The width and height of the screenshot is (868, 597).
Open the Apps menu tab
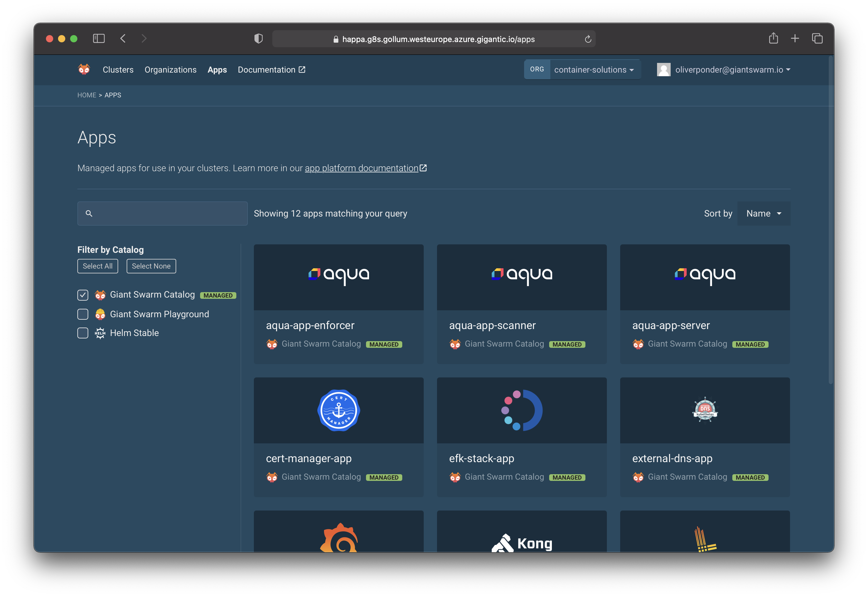coord(217,69)
